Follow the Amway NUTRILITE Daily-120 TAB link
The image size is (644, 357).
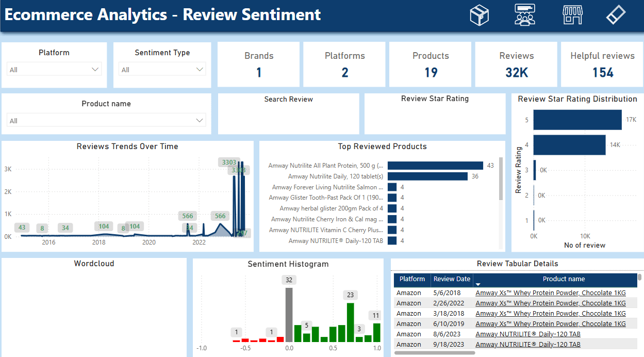tap(527, 334)
